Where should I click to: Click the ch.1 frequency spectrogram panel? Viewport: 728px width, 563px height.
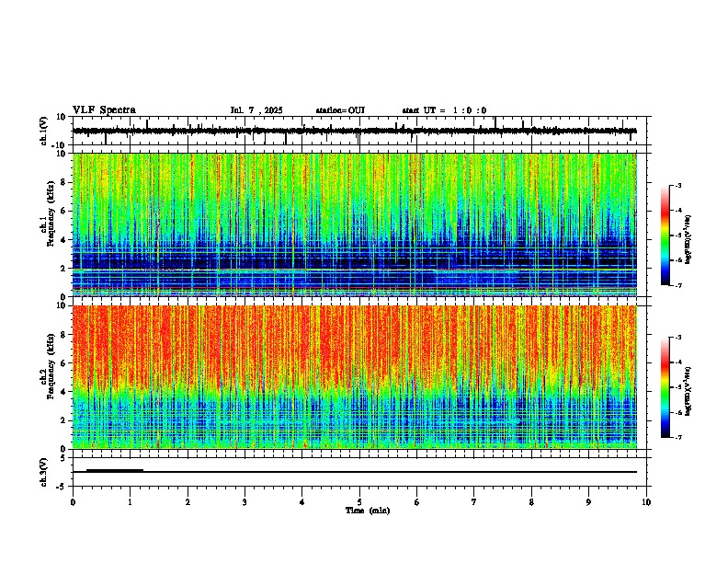359,224
